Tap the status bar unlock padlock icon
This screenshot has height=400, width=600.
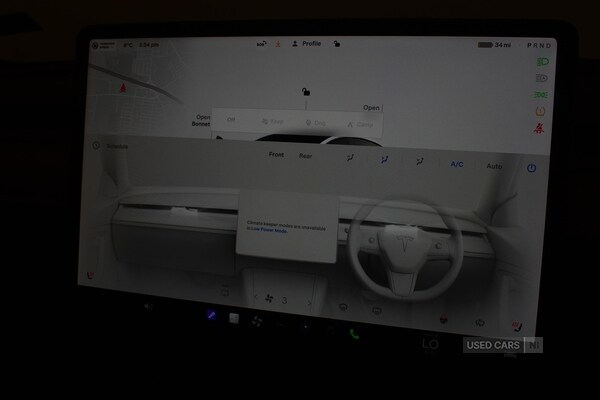pos(337,44)
